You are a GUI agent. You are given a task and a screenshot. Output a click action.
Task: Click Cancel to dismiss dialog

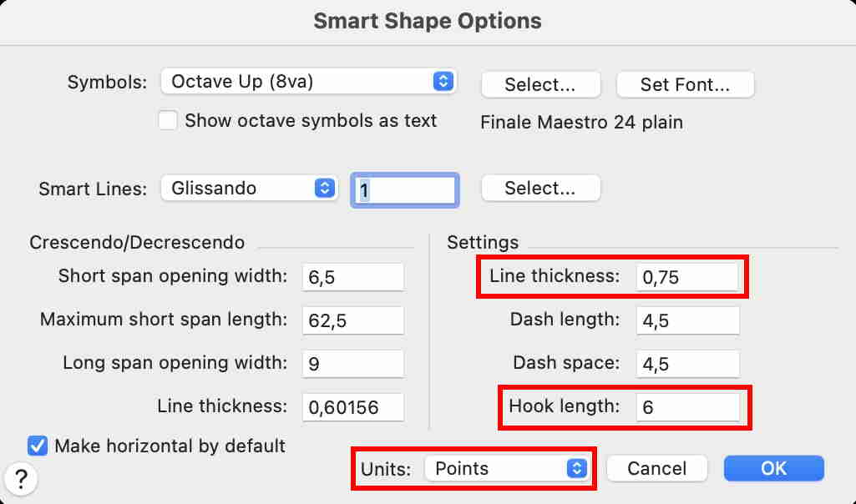[x=656, y=468]
